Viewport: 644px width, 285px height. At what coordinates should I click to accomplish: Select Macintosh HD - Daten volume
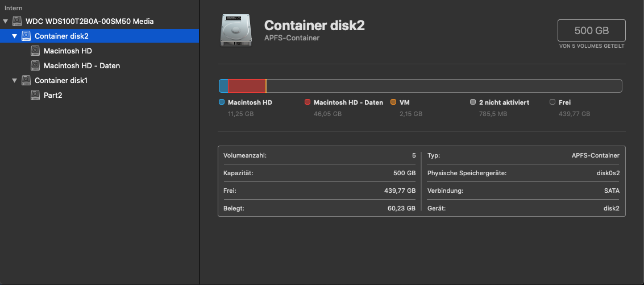pos(81,65)
